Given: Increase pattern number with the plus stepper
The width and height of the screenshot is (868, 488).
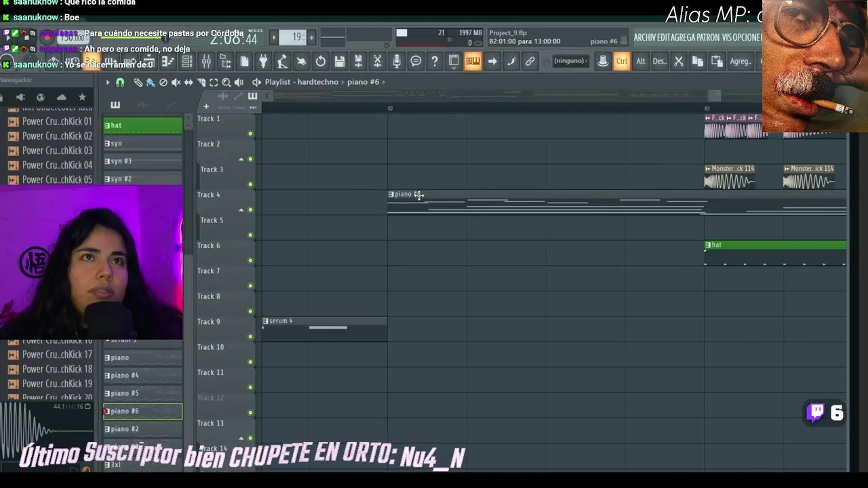Looking at the screenshot, I should (x=311, y=37).
